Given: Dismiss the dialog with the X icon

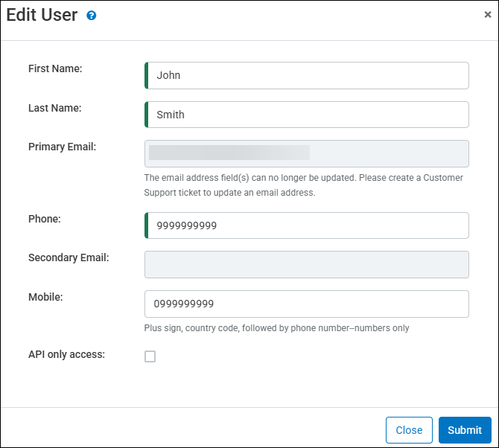Looking at the screenshot, I should pyautogui.click(x=487, y=14).
